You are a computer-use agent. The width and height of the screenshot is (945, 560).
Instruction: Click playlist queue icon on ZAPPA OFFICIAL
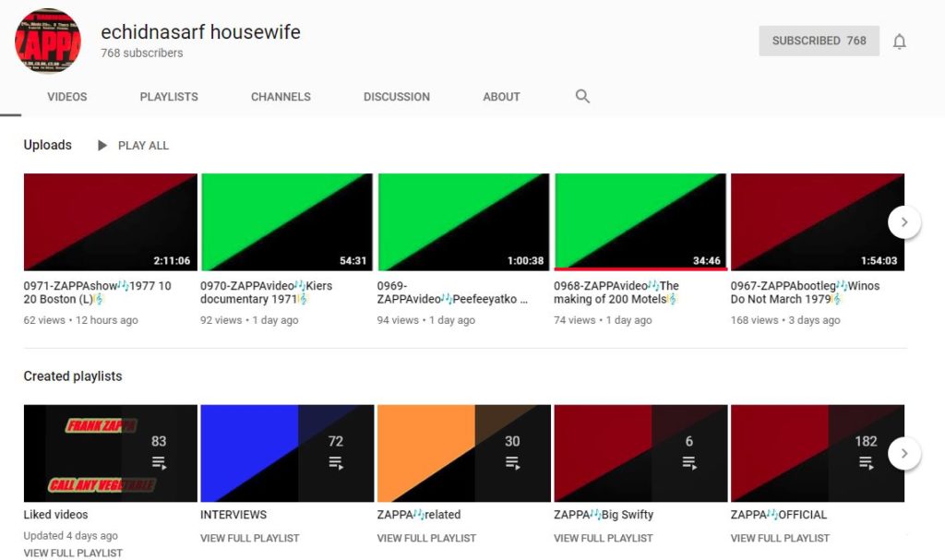[866, 463]
